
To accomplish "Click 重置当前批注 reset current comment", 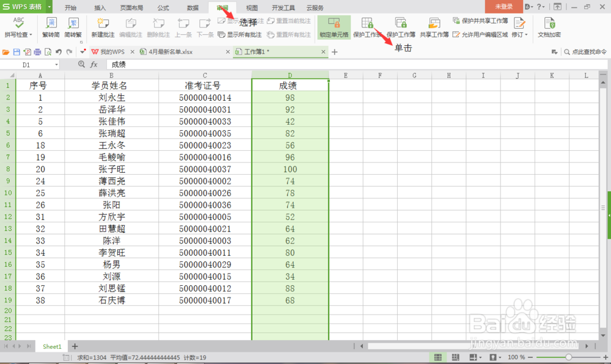I will [289, 21].
